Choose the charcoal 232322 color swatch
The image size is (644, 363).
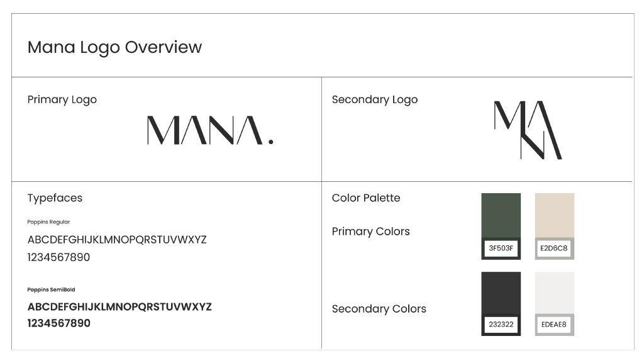click(x=501, y=293)
